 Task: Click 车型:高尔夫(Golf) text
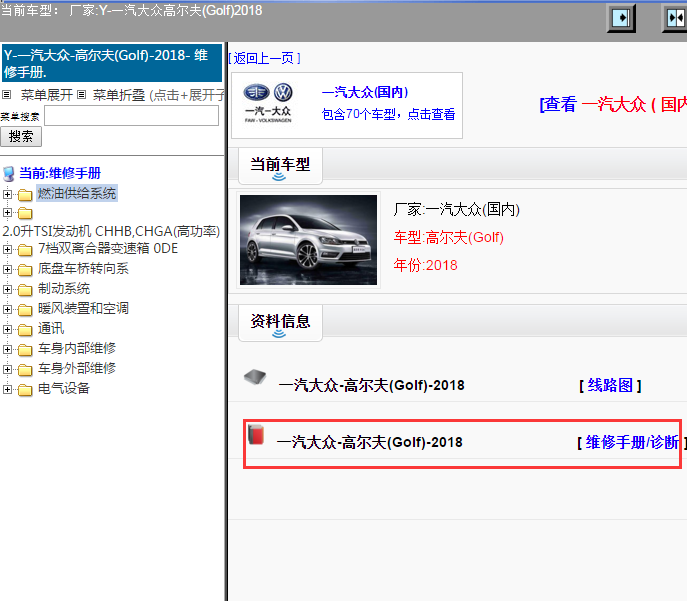click(449, 237)
